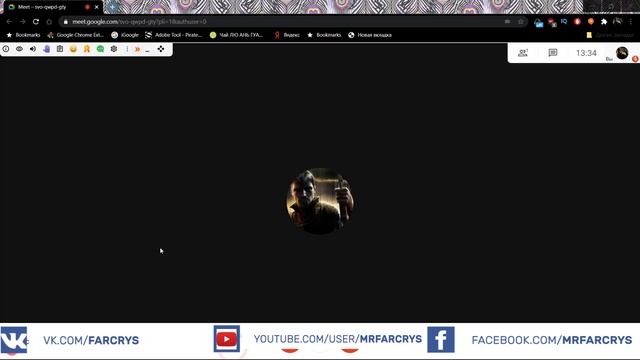
Task: Click the 13:34 clock in Meet panel
Action: pyautogui.click(x=586, y=53)
